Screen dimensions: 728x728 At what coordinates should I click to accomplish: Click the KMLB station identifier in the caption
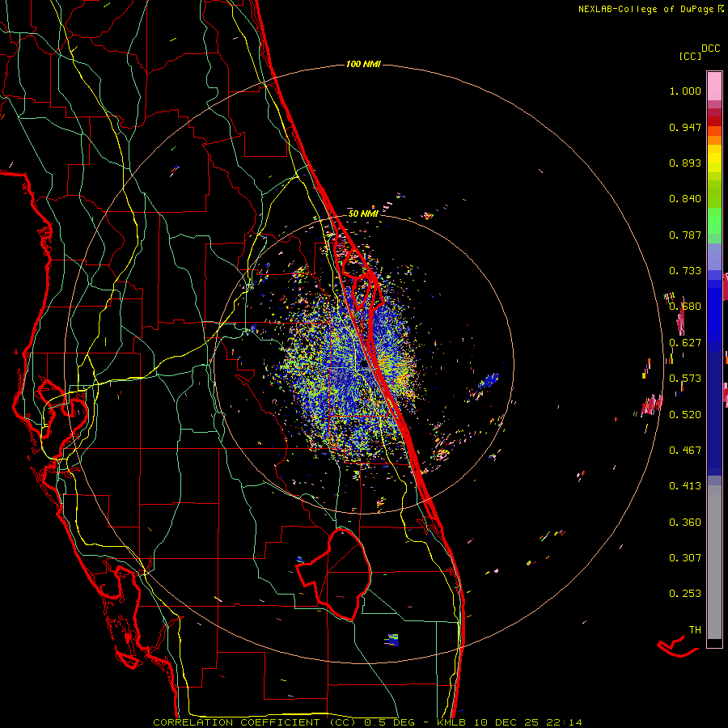453,722
